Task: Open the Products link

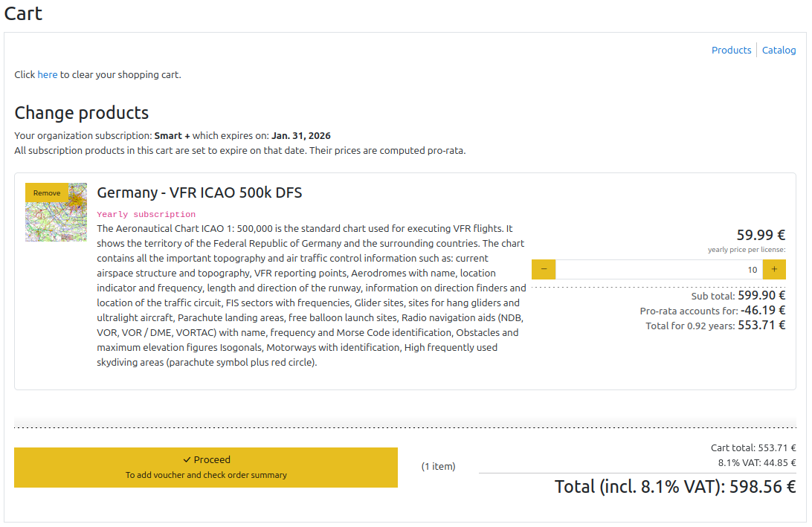Action: [x=731, y=51]
